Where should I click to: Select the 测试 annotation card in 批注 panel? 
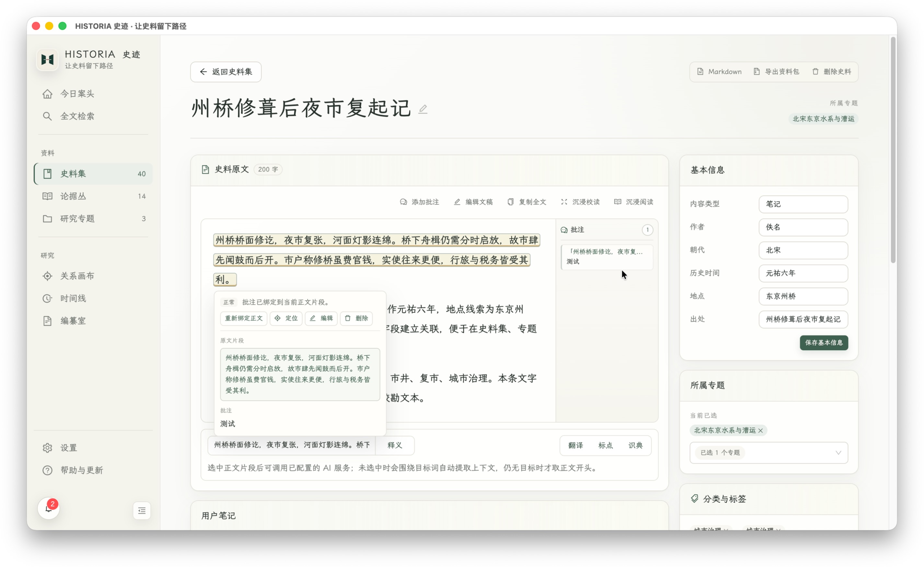click(x=607, y=257)
